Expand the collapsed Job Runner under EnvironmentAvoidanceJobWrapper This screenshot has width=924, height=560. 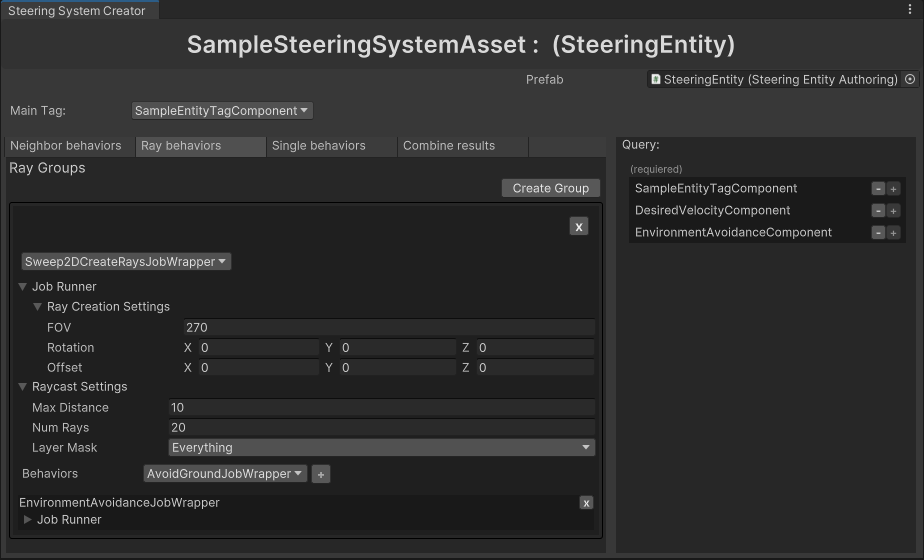coord(28,520)
